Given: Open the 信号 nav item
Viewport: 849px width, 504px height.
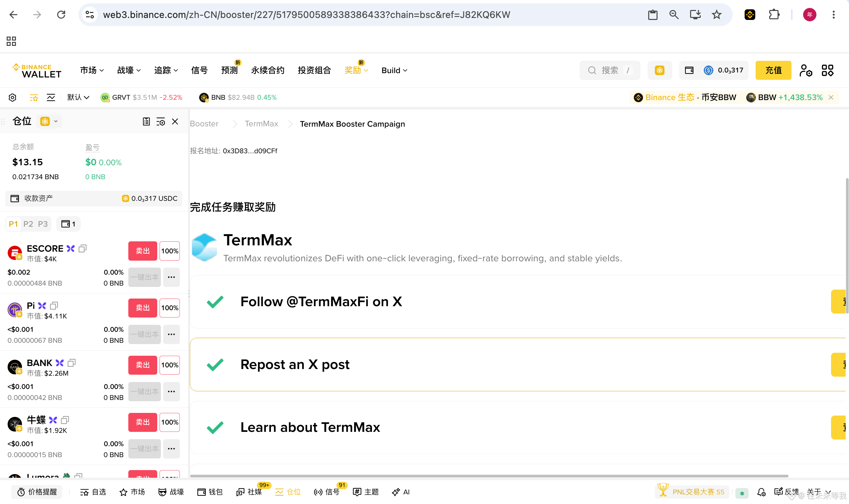Looking at the screenshot, I should coord(199,70).
